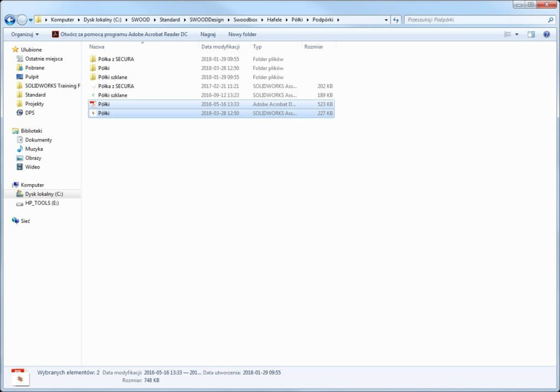Select Dysk lokalny (C:) in sidebar

44,194
